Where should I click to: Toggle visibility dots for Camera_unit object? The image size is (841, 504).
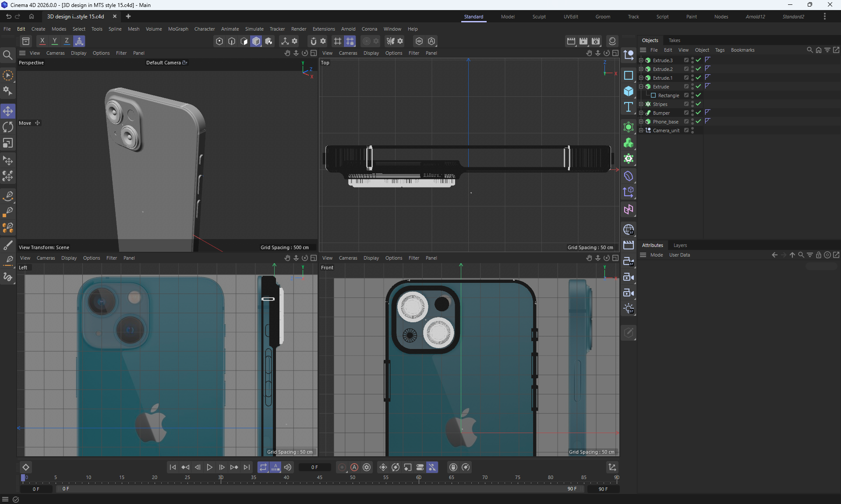[693, 130]
